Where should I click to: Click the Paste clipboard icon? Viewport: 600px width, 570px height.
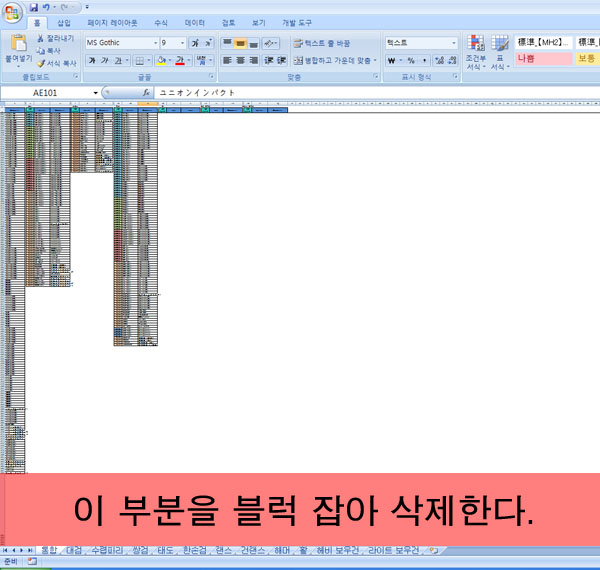(18, 43)
